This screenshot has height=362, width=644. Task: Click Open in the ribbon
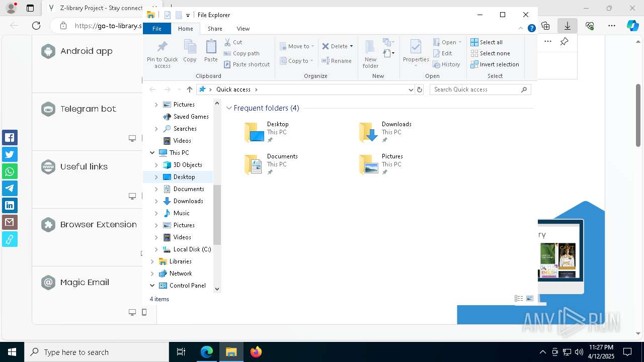(447, 42)
